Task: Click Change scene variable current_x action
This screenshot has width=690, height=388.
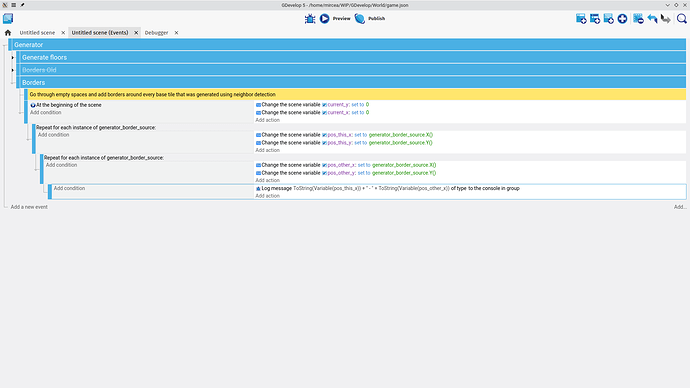Action: 312,113
